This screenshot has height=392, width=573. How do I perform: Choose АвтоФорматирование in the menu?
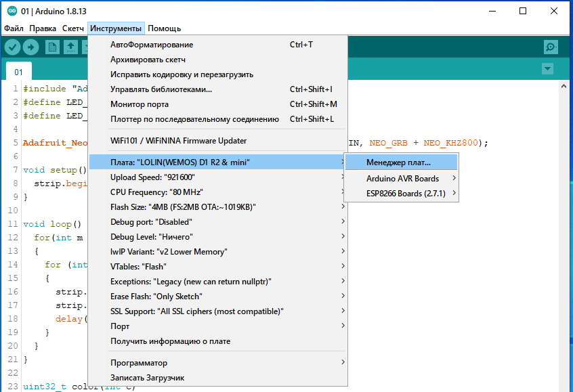click(x=152, y=45)
